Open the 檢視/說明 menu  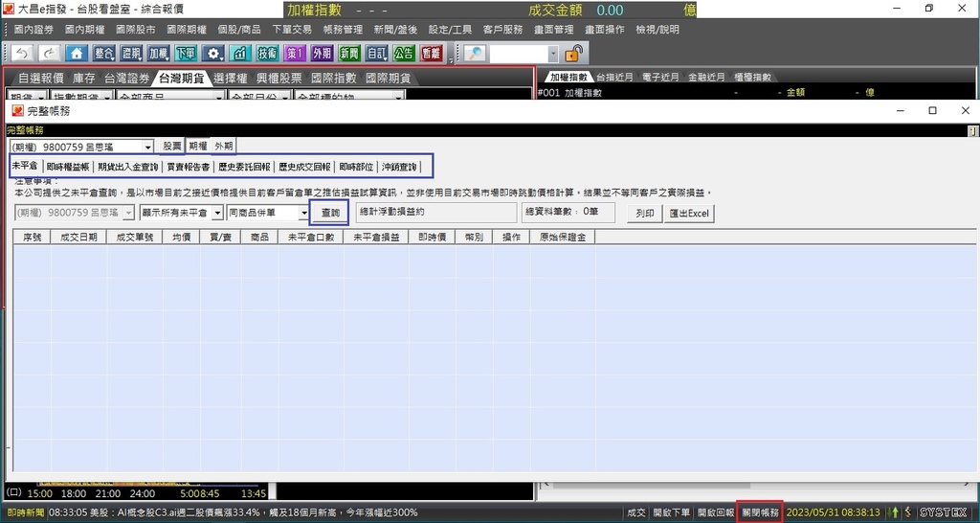point(657,30)
